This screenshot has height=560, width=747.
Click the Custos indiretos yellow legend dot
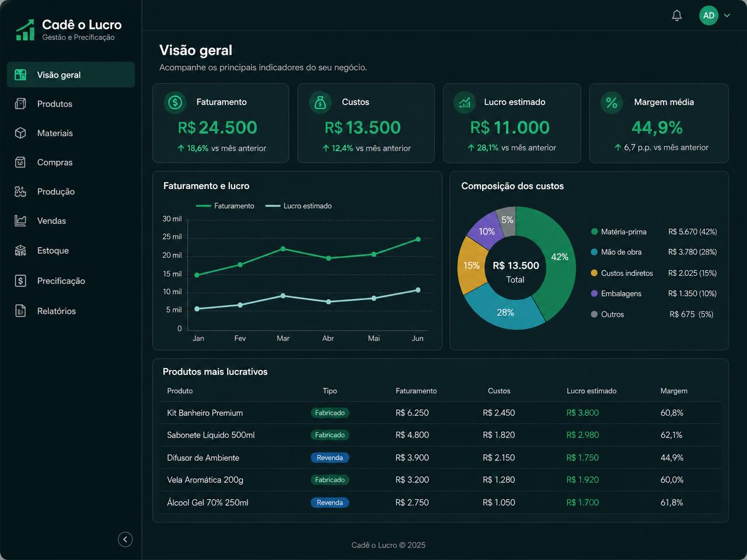pyautogui.click(x=594, y=273)
